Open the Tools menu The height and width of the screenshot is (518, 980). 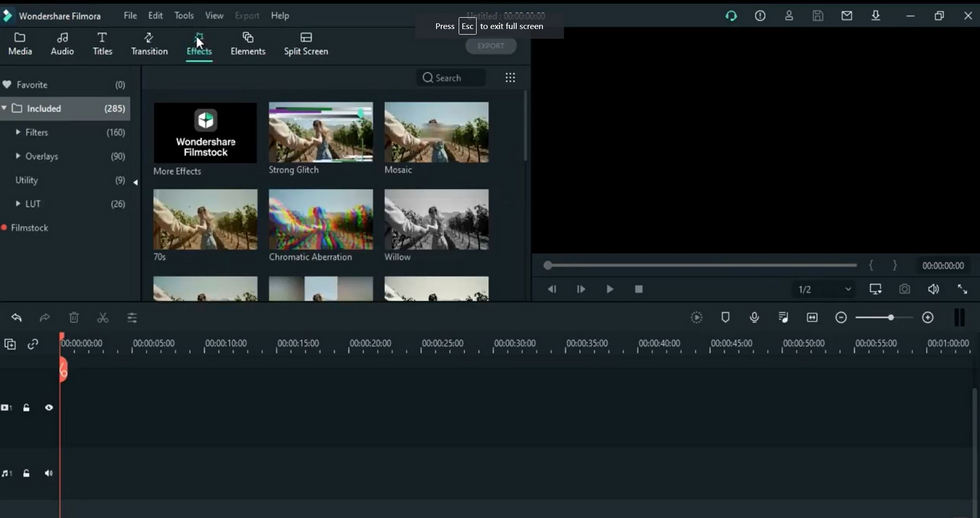click(x=184, y=16)
